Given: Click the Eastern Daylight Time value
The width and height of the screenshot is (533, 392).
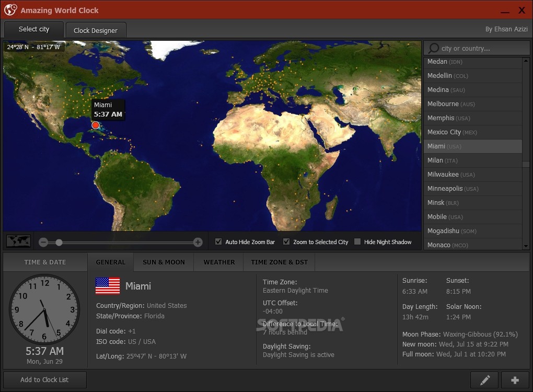Looking at the screenshot, I should click(295, 291).
